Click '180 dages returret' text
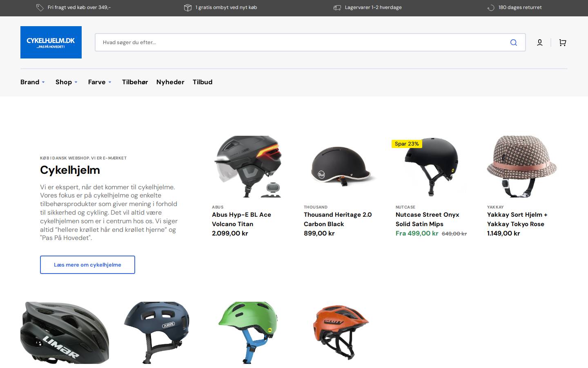 520,7
